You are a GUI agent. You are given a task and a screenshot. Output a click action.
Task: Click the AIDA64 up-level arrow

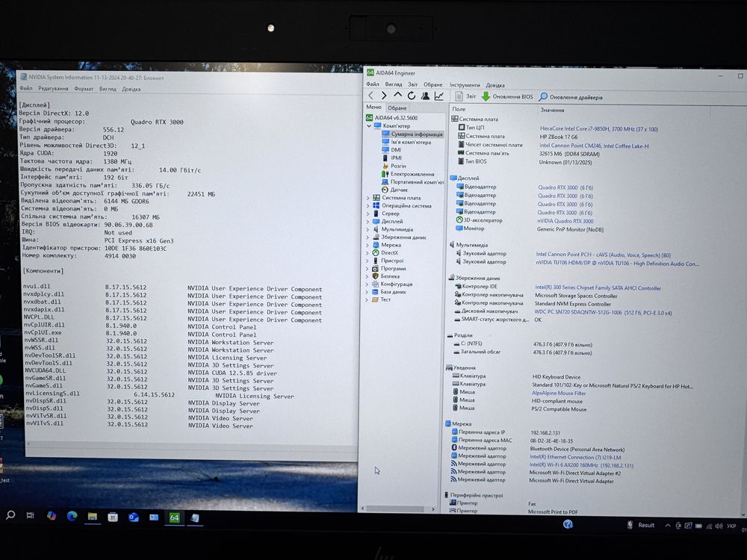[x=397, y=96]
